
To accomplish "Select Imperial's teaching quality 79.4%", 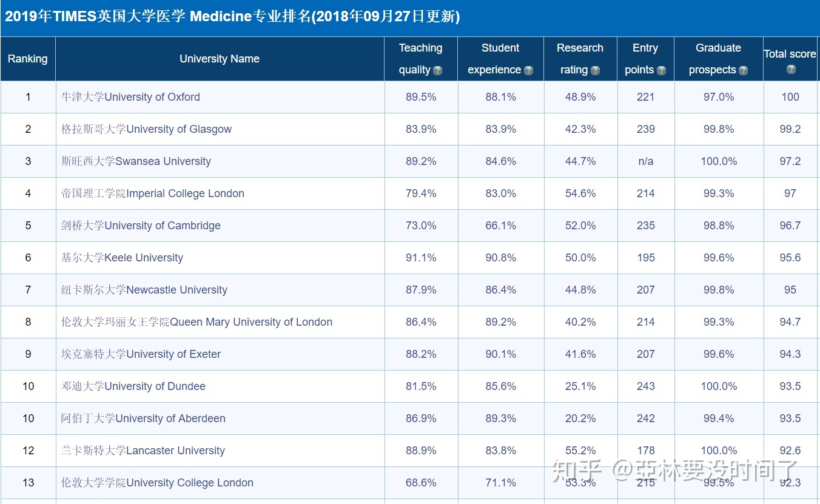I will point(421,193).
